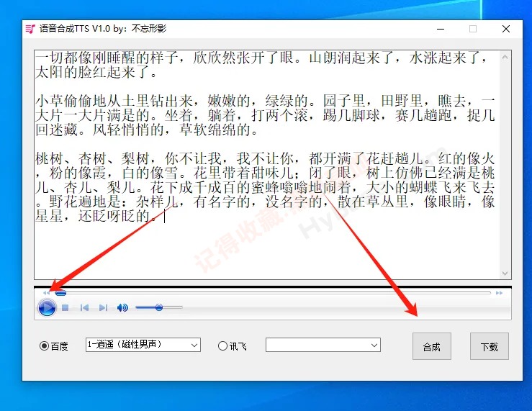The height and width of the screenshot is (411, 532).
Task: Click the 下载 button
Action: (490, 346)
